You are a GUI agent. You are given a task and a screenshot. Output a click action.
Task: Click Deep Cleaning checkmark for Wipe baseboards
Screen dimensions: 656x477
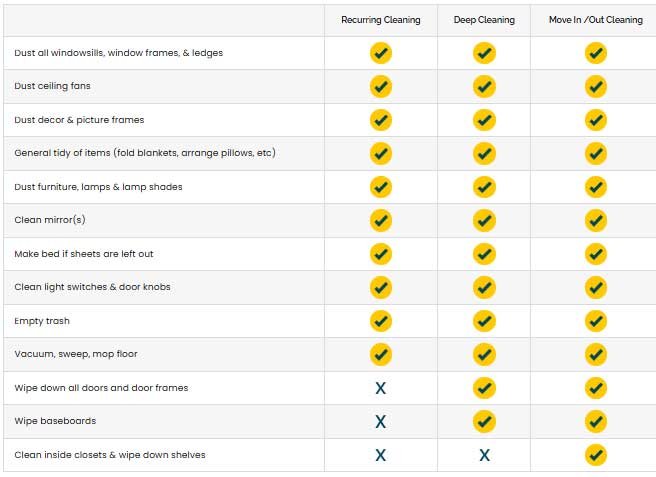tap(484, 421)
